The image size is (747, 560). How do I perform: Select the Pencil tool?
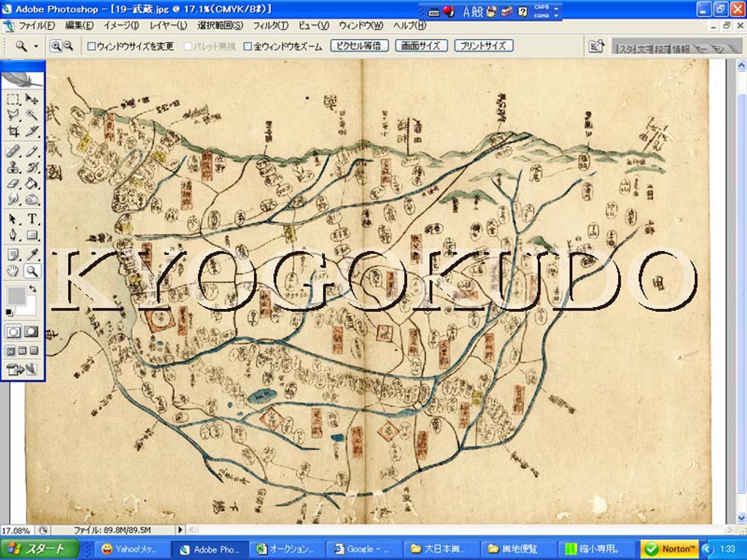[x=32, y=152]
